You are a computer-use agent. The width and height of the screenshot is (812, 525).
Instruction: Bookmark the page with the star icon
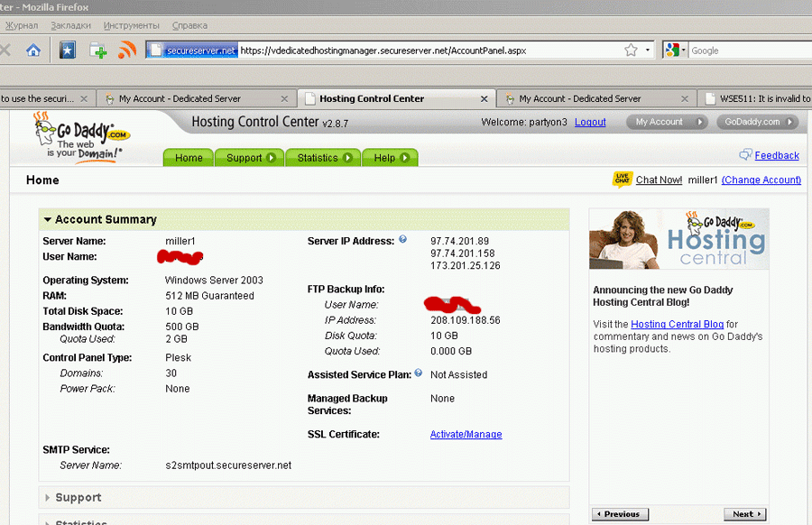pos(631,51)
